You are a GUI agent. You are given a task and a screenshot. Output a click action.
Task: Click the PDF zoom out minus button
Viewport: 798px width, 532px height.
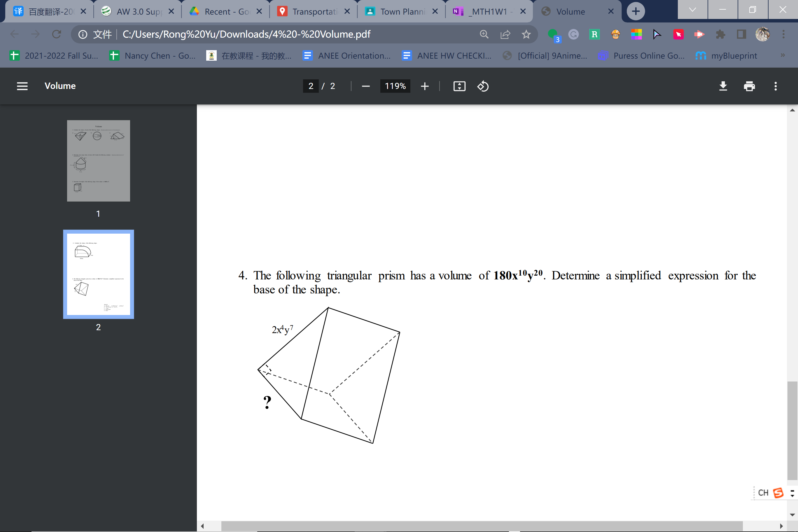coord(365,86)
